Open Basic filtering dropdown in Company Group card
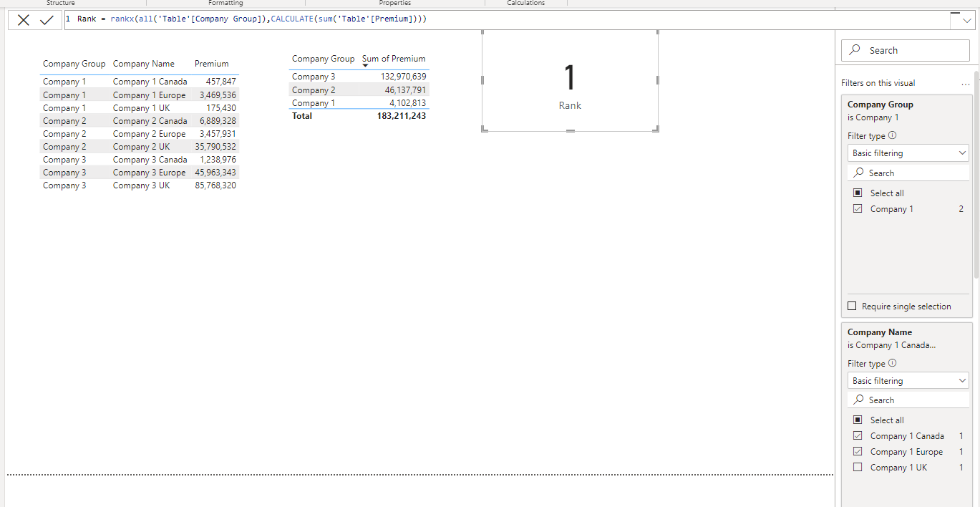This screenshot has height=507, width=980. [x=908, y=153]
